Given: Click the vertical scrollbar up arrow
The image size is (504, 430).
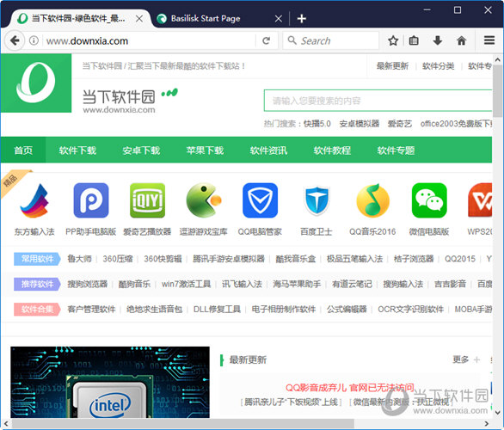Looking at the screenshot, I should click(x=498, y=60).
